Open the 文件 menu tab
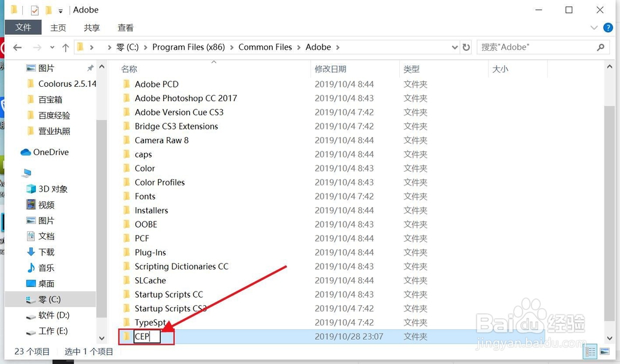 click(x=24, y=27)
